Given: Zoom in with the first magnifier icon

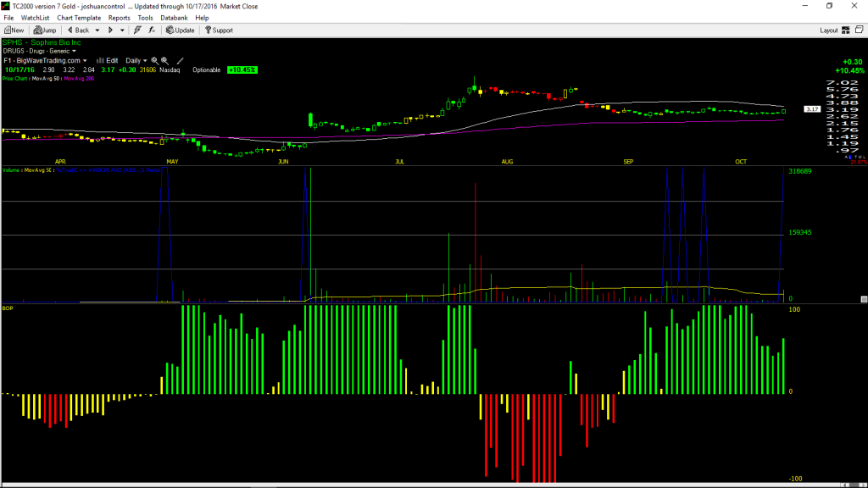Looking at the screenshot, I should (x=155, y=61).
